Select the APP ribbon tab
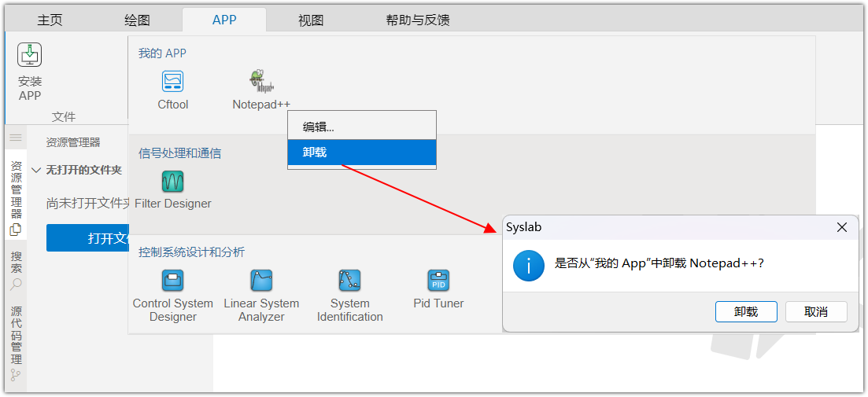 point(224,20)
